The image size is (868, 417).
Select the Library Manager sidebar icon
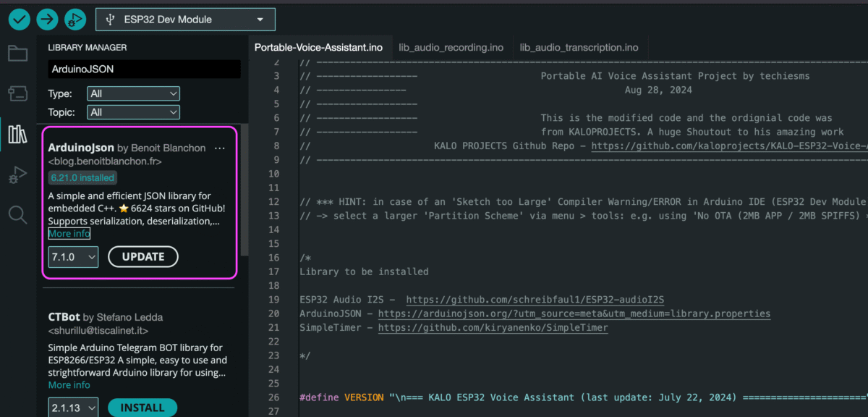17,133
